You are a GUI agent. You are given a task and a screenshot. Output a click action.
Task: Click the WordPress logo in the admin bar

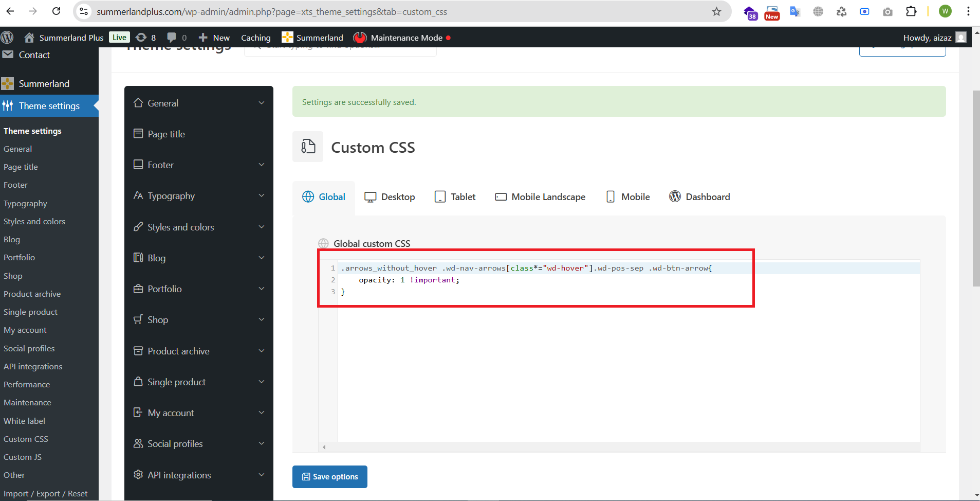click(7, 38)
